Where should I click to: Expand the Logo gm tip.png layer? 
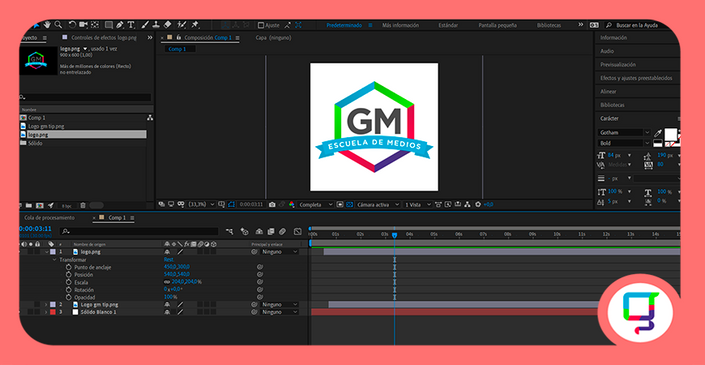tap(46, 305)
